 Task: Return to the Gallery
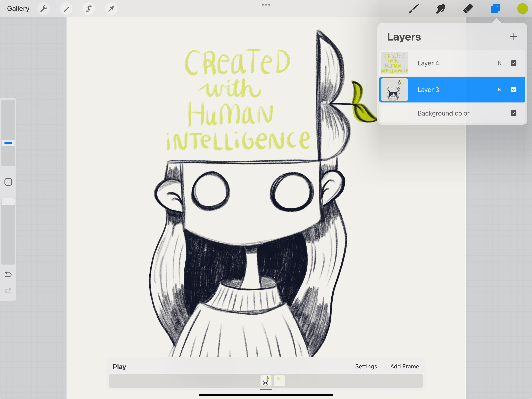pyautogui.click(x=18, y=9)
